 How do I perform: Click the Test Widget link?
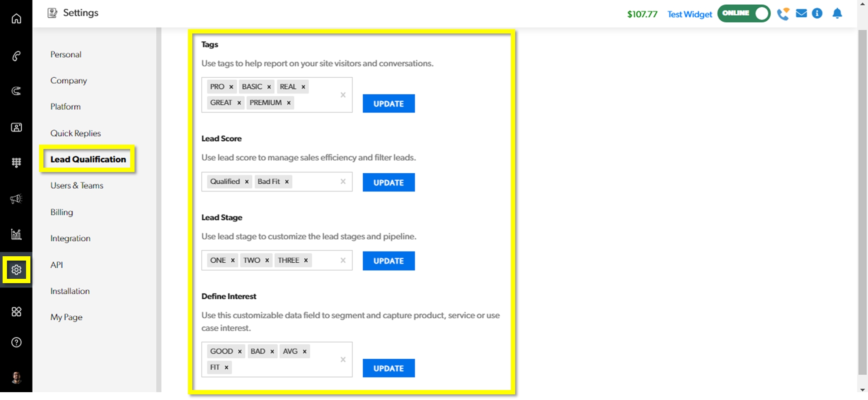(690, 14)
